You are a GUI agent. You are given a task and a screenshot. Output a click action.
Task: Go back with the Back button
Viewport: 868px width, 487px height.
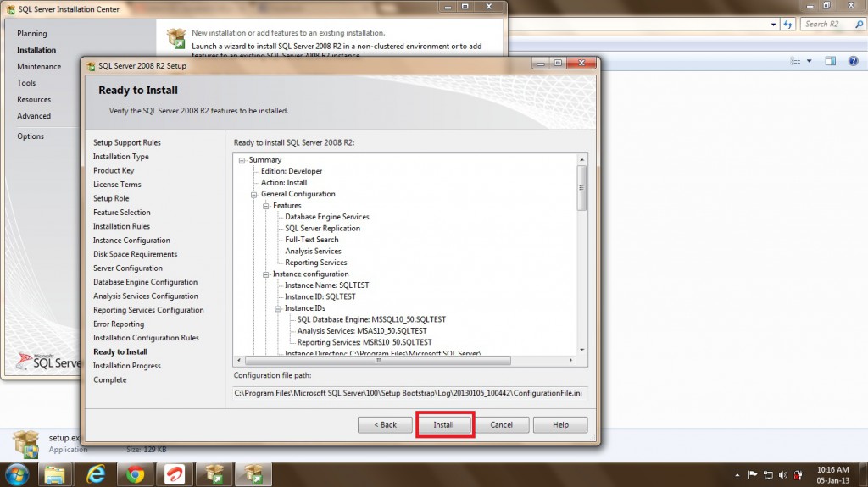pos(384,424)
